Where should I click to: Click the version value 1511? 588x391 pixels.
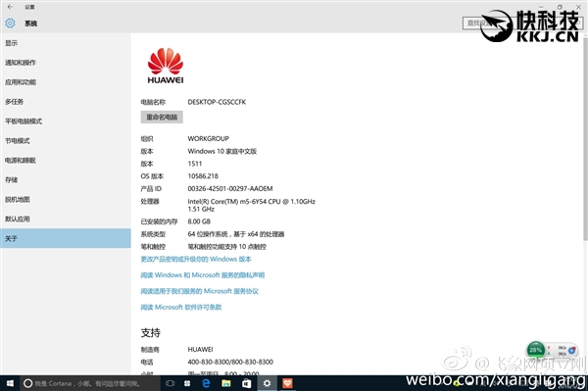click(x=195, y=164)
